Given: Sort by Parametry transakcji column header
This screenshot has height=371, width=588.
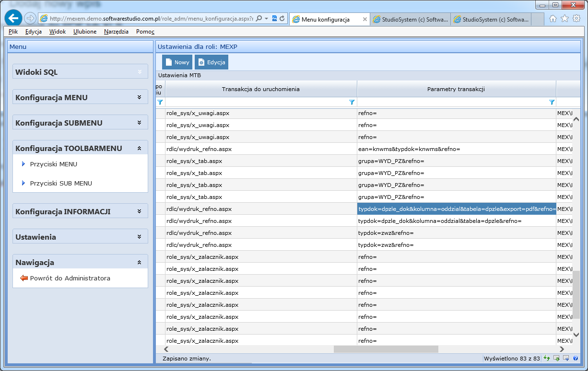Looking at the screenshot, I should (457, 89).
